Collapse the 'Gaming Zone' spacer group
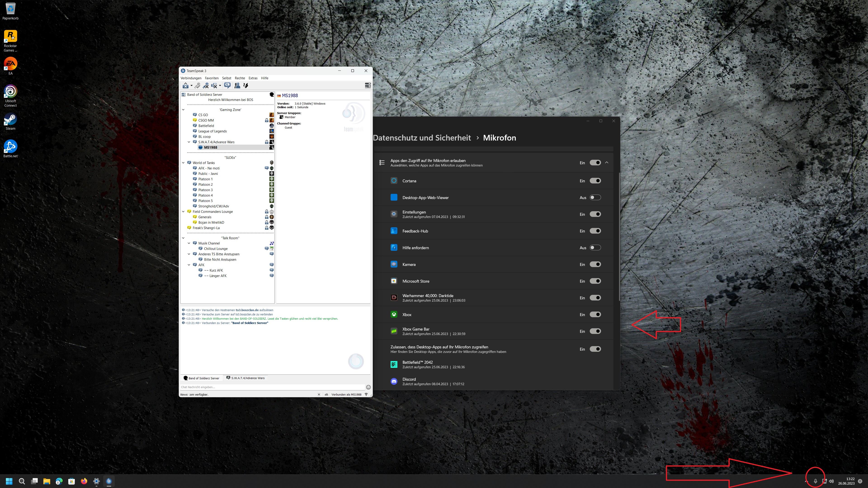Viewport: 868px width, 488px height. (183, 110)
